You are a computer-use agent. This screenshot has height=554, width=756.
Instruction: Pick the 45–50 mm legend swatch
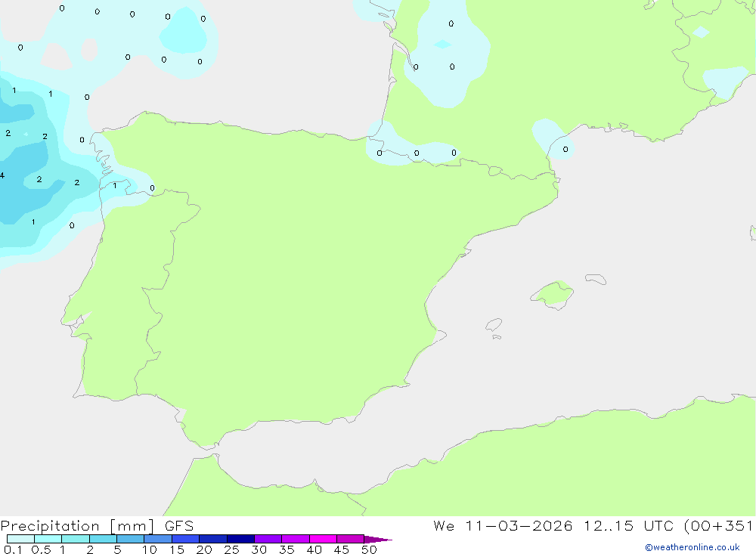pyautogui.click(x=350, y=539)
